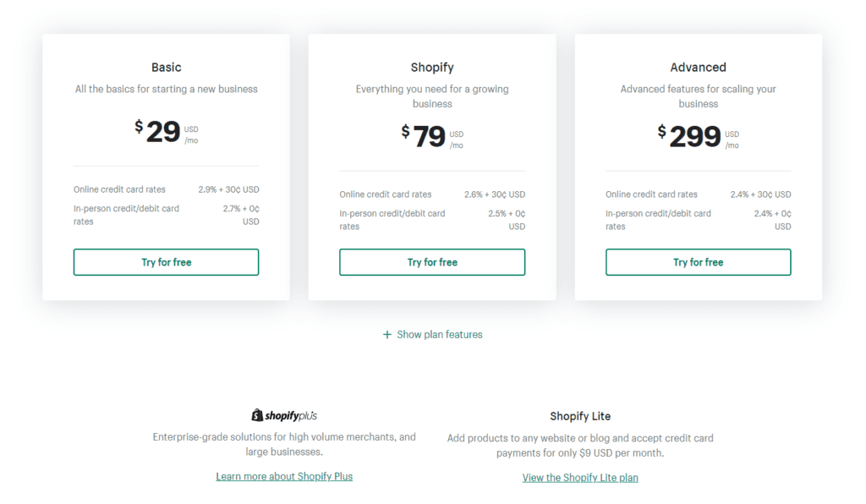Select the Basic plan heading
The image size is (866, 504).
[x=166, y=67]
